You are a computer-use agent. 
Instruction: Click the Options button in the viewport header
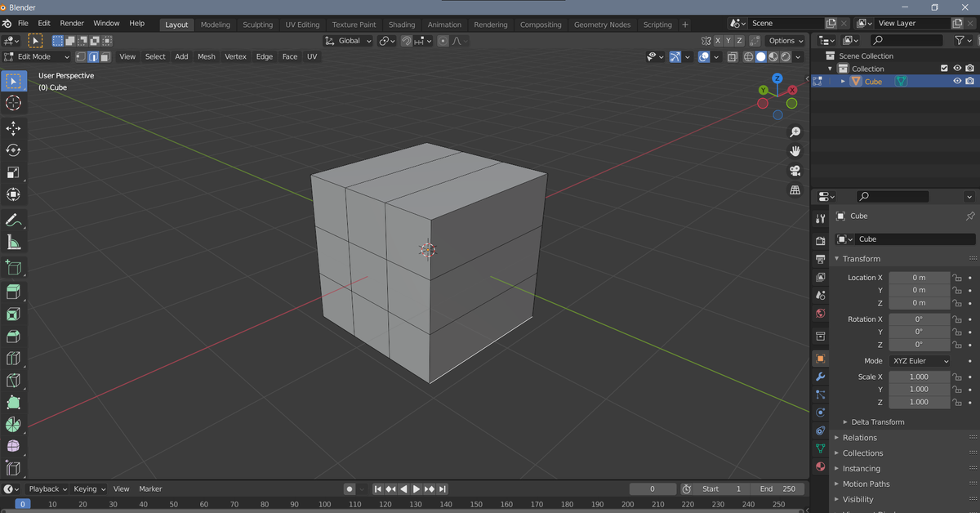(786, 41)
